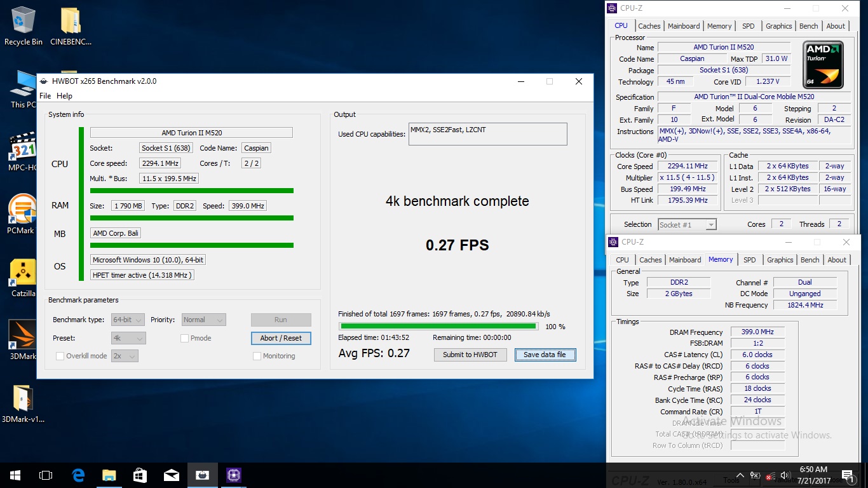Open SPD tab in lower CPU-Z window
This screenshot has width=868, height=488.
[750, 260]
